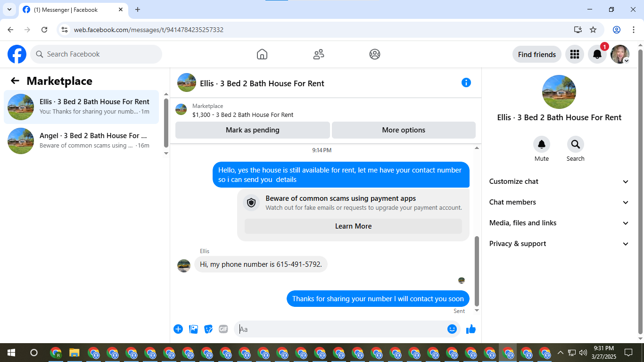Choose a GIF in the composer
This screenshot has height=362, width=644.
223,329
